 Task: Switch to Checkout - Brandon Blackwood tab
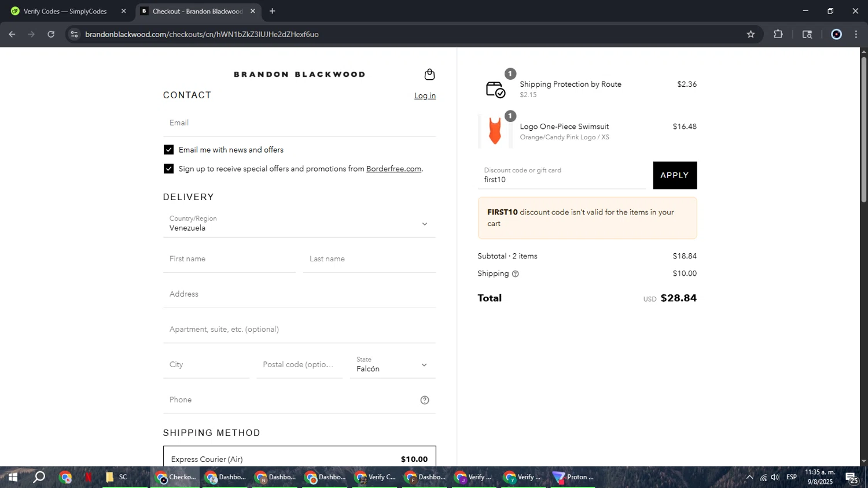point(197,11)
